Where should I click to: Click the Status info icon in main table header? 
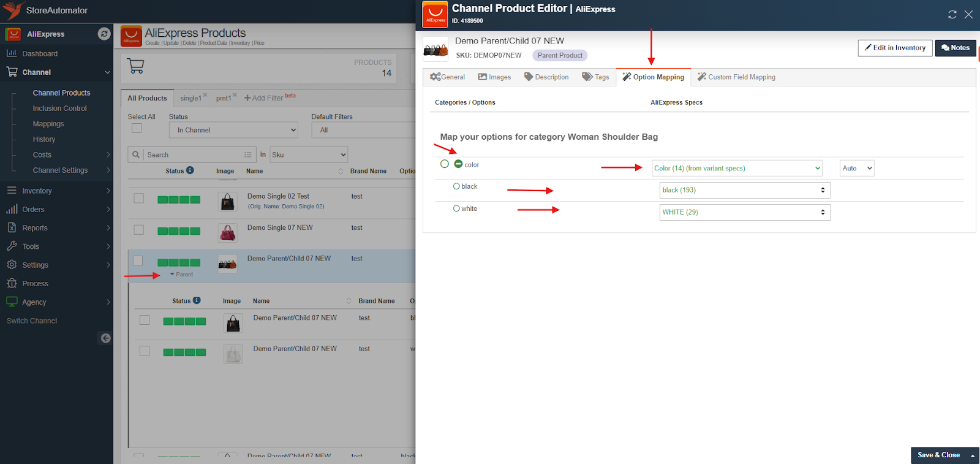tap(190, 170)
